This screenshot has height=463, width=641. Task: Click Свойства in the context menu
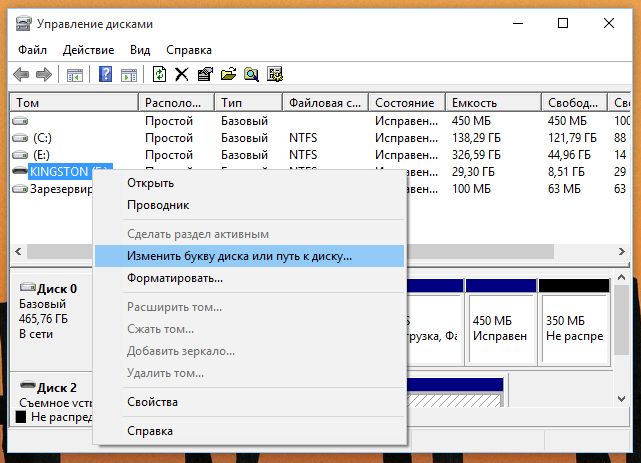coord(152,402)
